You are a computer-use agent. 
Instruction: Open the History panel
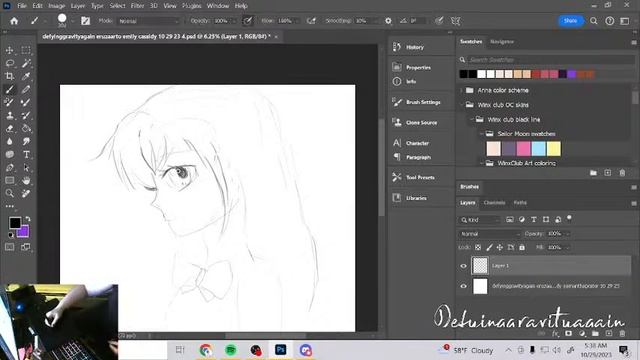coord(415,47)
